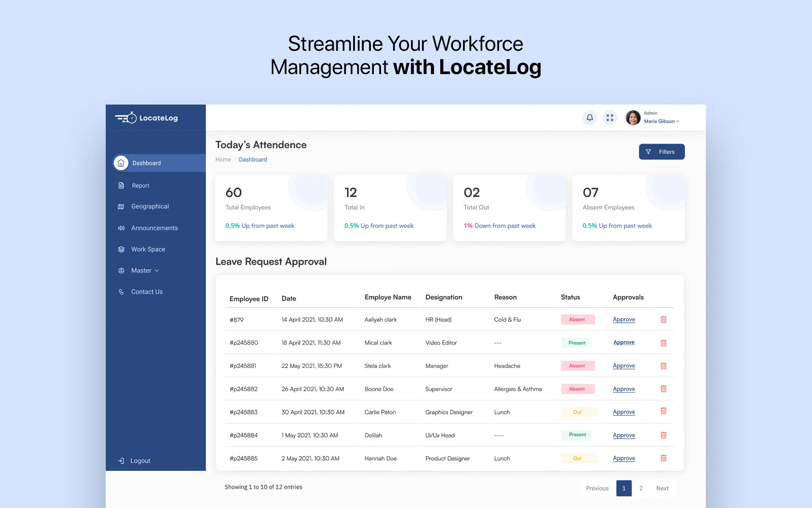
Task: Click the fullscreen expand icon
Action: click(x=609, y=118)
